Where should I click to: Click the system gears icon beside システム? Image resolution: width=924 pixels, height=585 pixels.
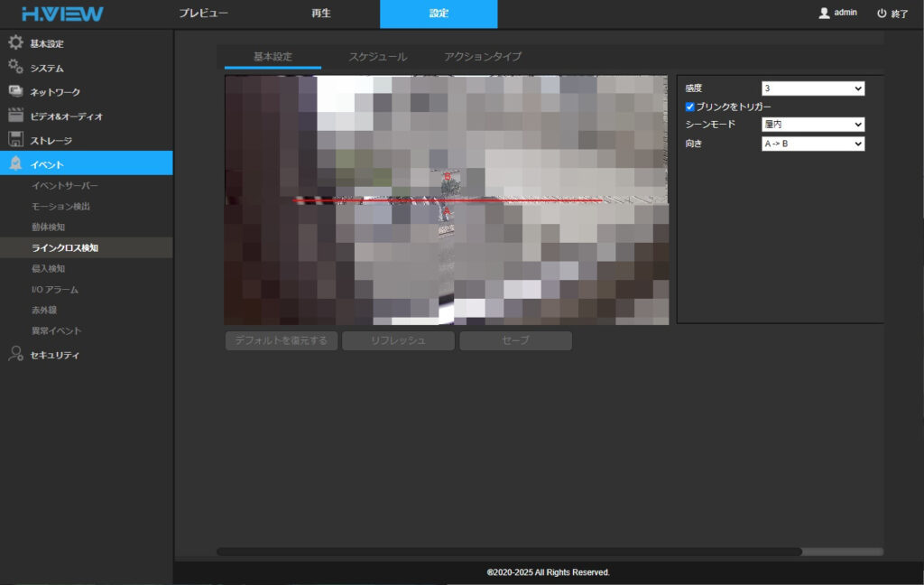click(16, 67)
